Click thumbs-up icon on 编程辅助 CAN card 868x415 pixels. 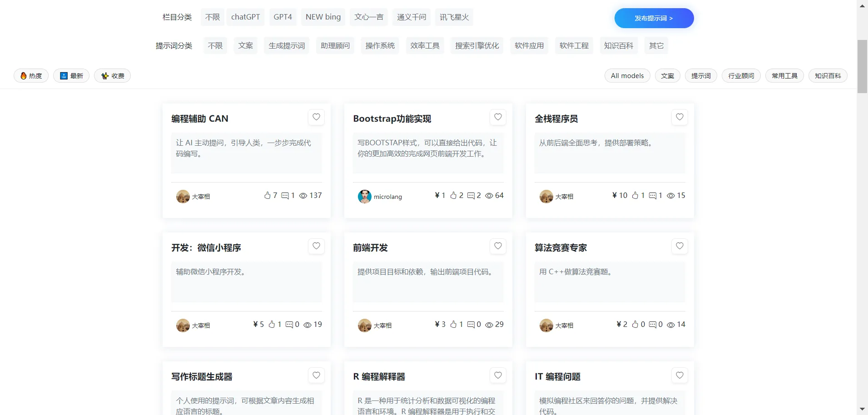(x=267, y=196)
